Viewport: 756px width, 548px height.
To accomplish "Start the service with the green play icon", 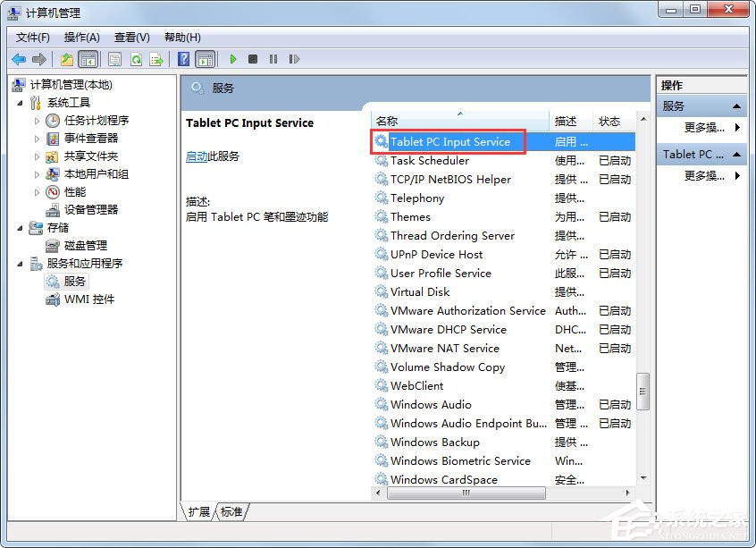I will [x=232, y=59].
